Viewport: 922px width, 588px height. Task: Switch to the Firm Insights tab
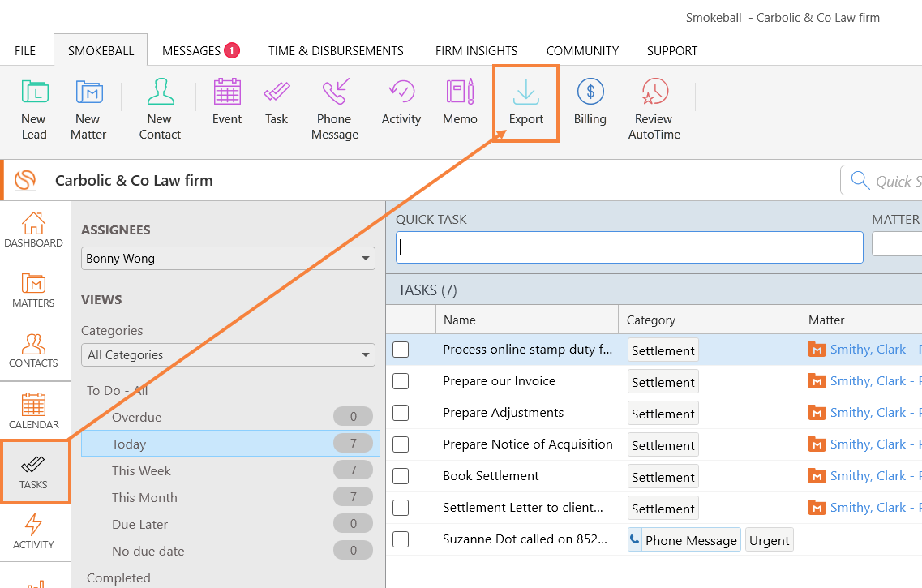point(476,50)
